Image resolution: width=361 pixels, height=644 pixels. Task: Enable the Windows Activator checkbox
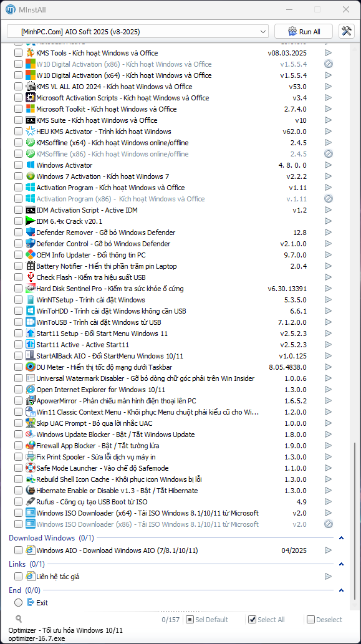tap(19, 165)
